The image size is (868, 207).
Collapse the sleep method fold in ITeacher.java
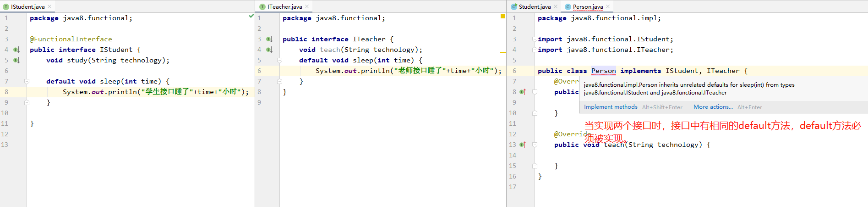279,60
